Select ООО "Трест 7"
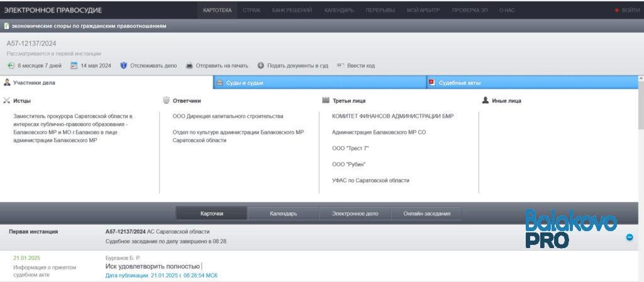 [350, 148]
